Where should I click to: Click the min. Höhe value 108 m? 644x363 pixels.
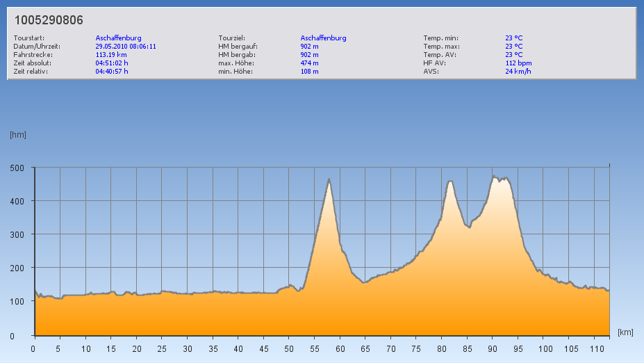tap(309, 72)
